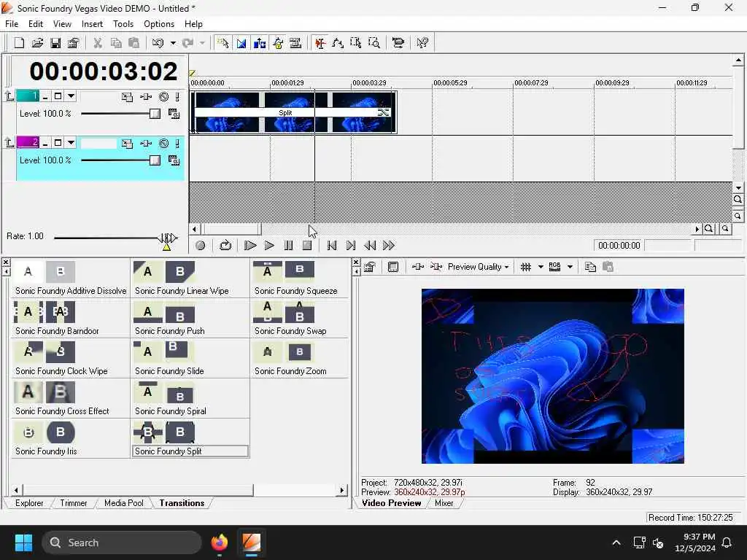Toggle mute on track 2
747x560 pixels.
[163, 144]
